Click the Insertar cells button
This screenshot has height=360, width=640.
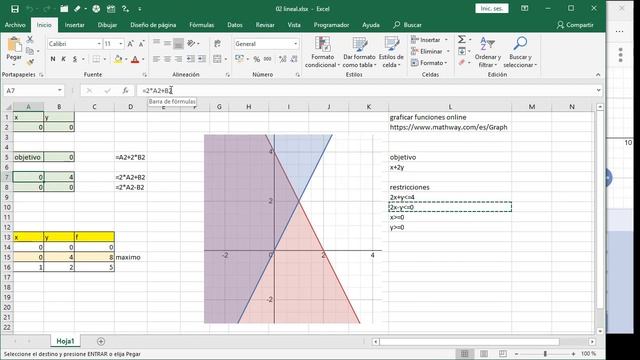[x=430, y=40]
